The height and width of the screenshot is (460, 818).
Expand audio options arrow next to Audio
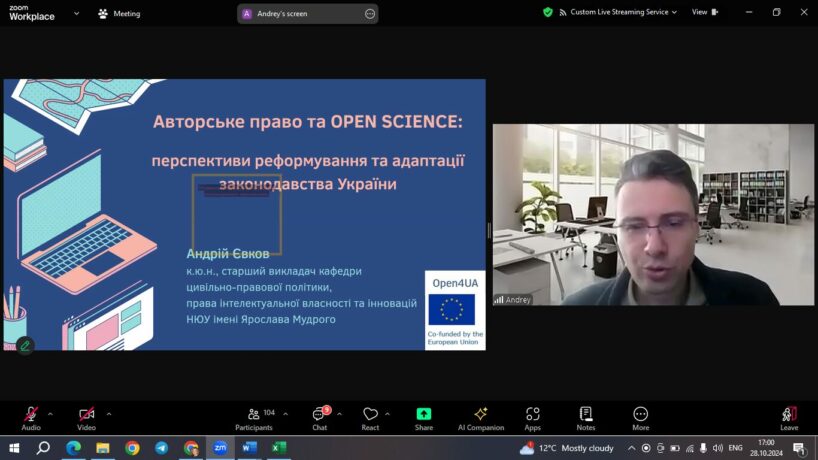click(x=50, y=413)
